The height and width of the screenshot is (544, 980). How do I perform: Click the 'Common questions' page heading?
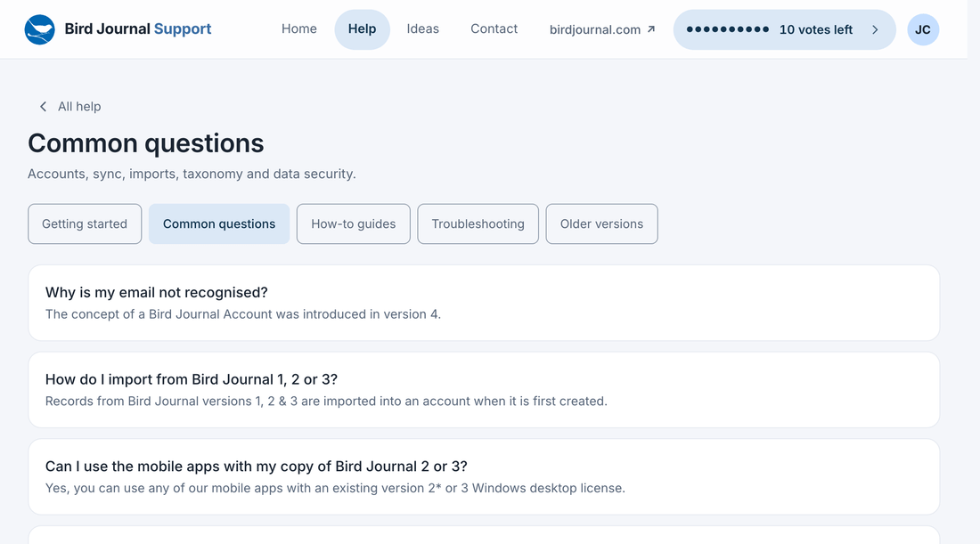click(x=145, y=143)
